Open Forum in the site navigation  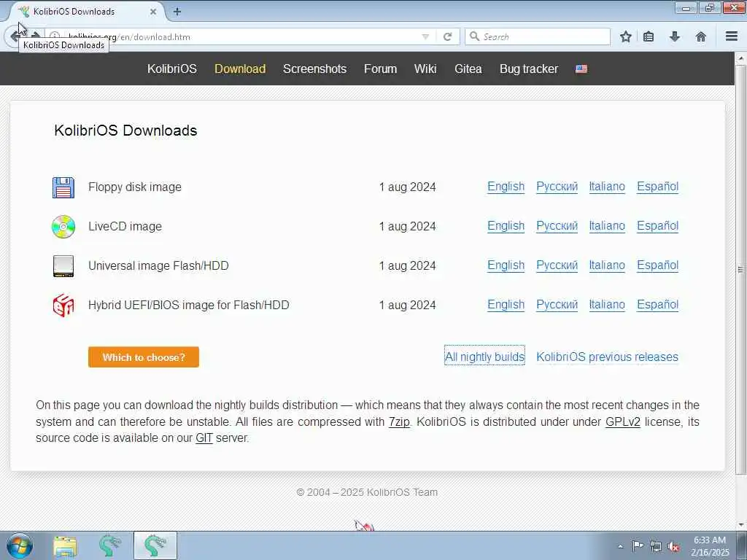380,69
